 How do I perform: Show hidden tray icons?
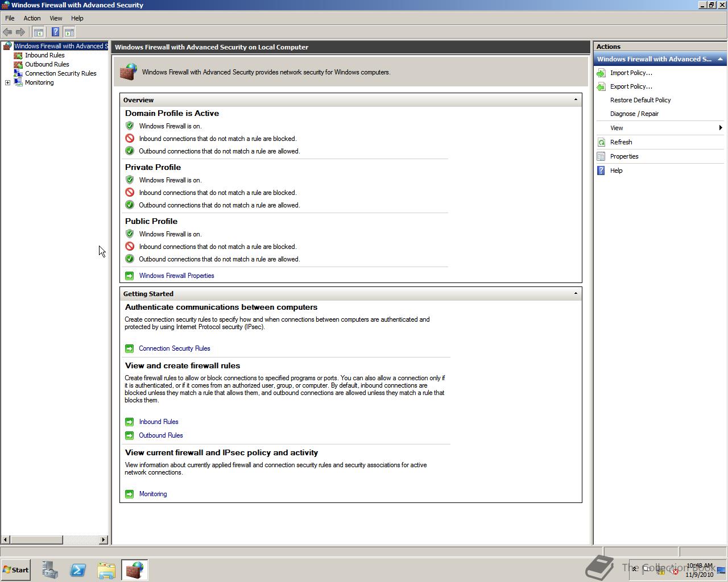click(634, 569)
